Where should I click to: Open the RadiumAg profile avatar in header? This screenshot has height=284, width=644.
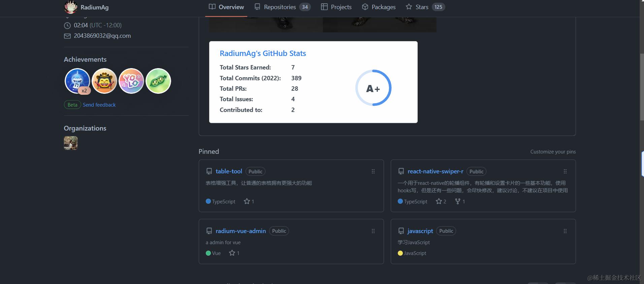point(71,7)
